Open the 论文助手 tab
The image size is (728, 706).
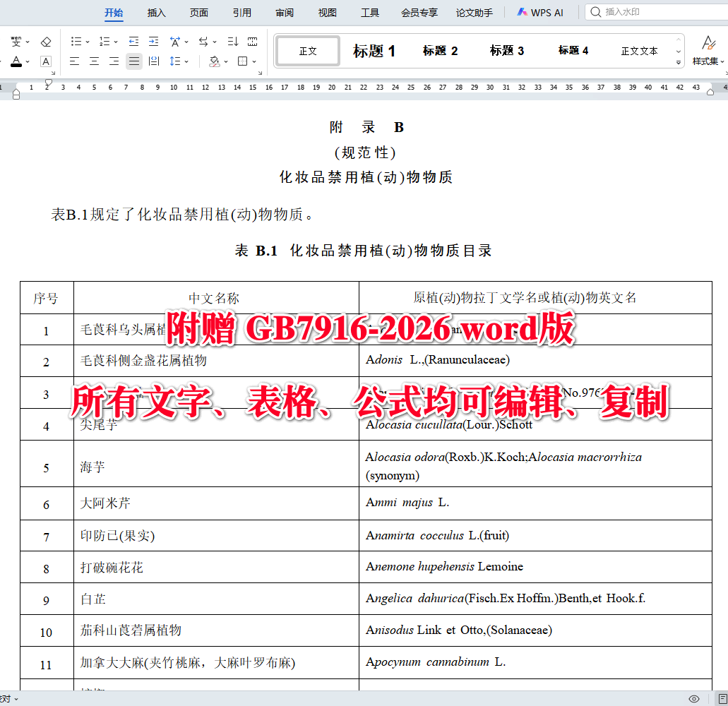(474, 13)
